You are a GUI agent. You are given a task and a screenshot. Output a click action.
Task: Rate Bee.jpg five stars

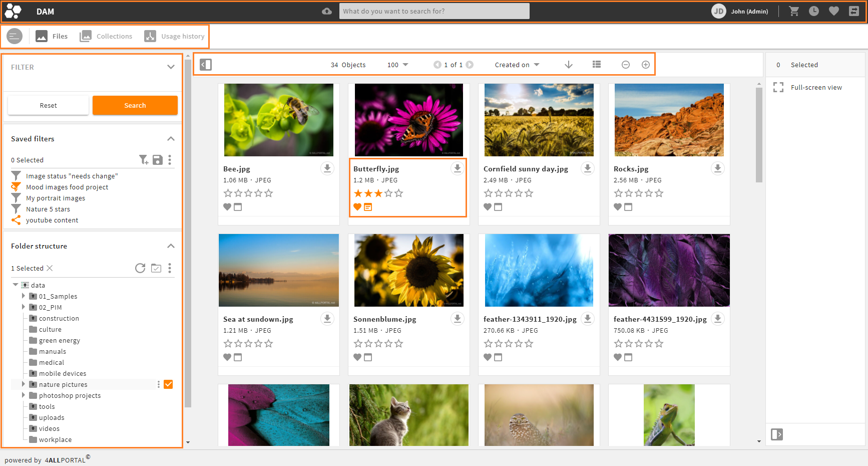click(269, 193)
